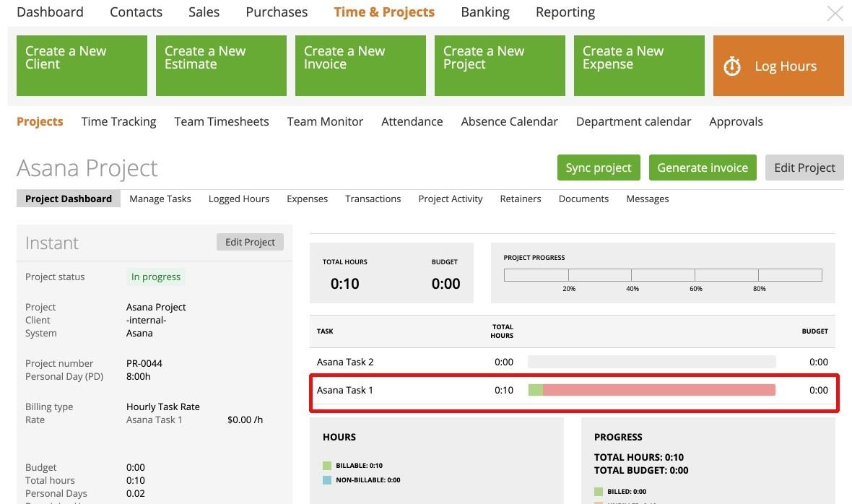Switch to the Manage Tasks tab
Viewport: 852px width, 504px height.
160,199
